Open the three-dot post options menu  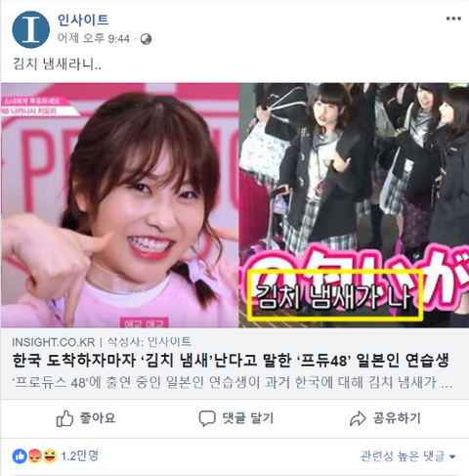[x=453, y=19]
